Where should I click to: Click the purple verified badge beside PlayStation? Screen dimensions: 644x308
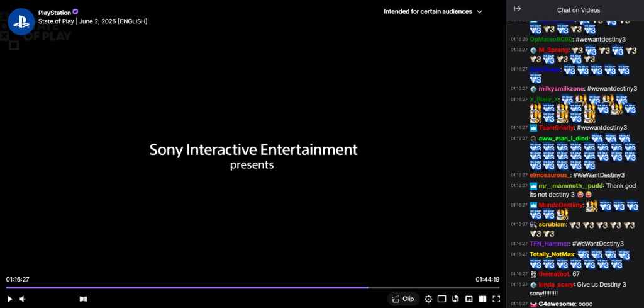click(x=75, y=12)
